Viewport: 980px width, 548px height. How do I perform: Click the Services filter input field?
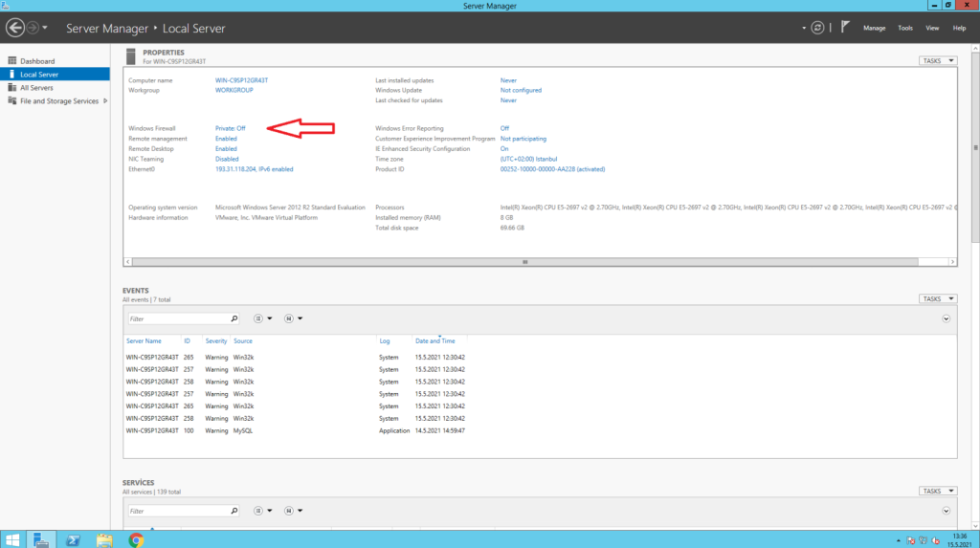tap(179, 511)
